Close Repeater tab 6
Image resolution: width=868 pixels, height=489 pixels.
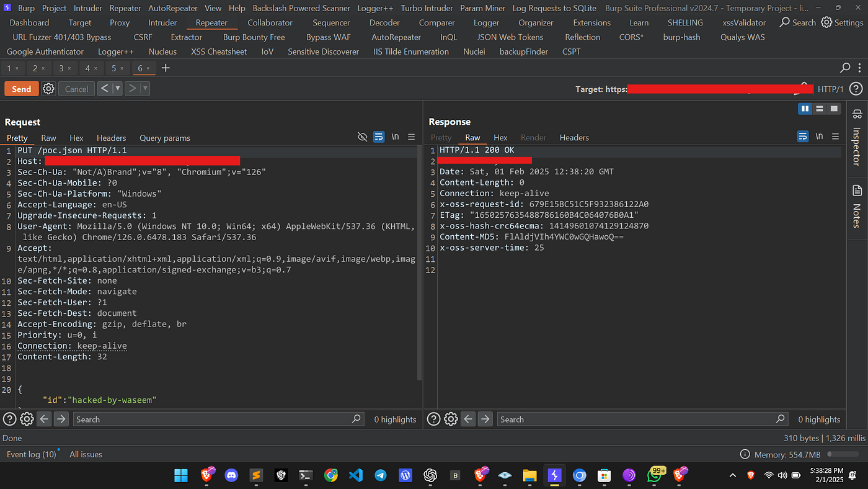click(149, 68)
